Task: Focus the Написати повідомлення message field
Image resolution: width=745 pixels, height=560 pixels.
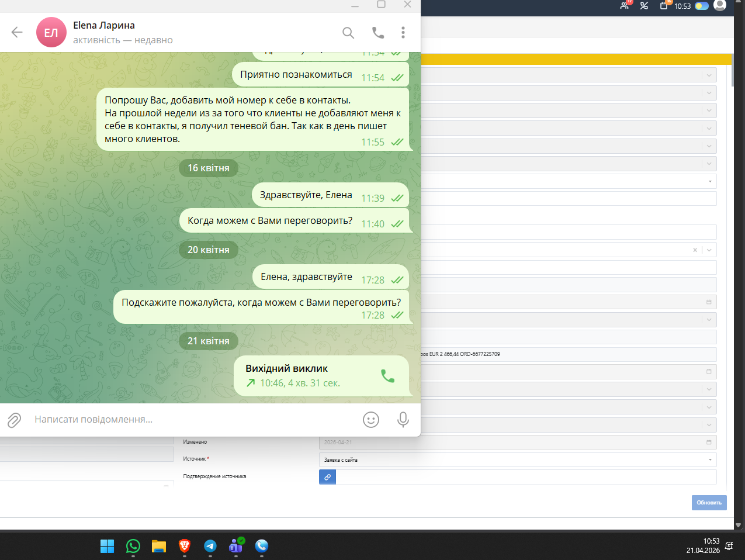Action: [x=193, y=419]
